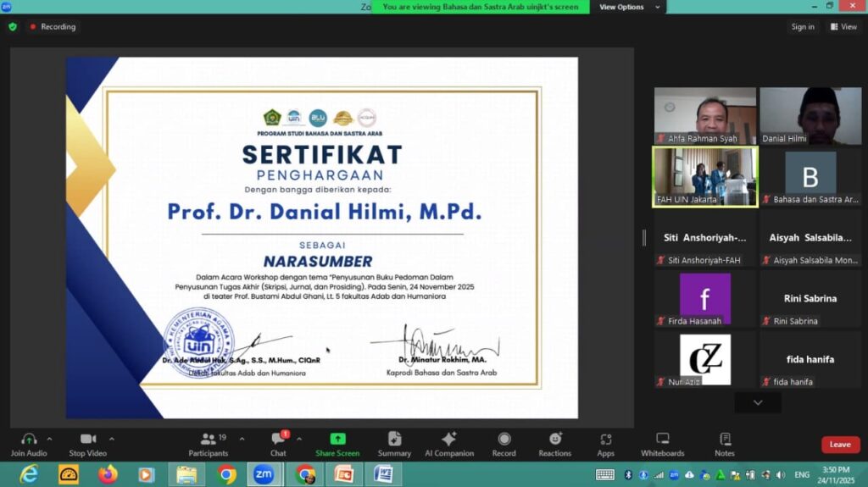Open meeting Notes

(x=725, y=439)
